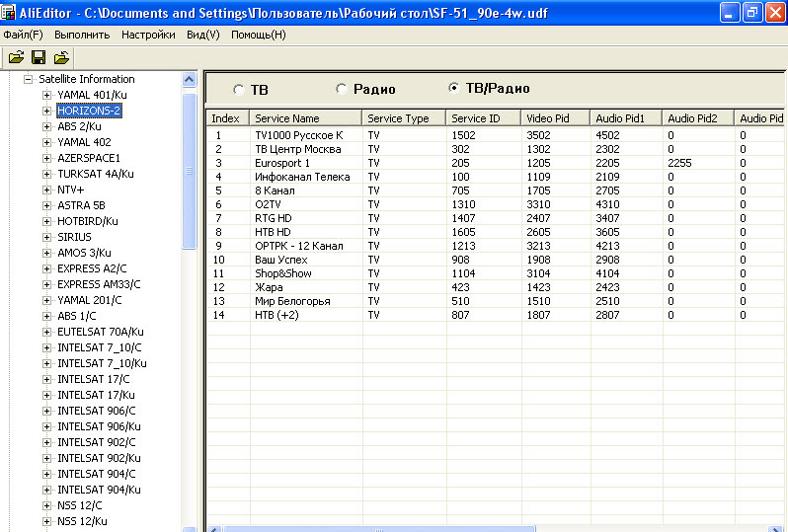Select EXPRESS AM33/C satellite entry
Screen dimensions: 788x532
point(99,284)
